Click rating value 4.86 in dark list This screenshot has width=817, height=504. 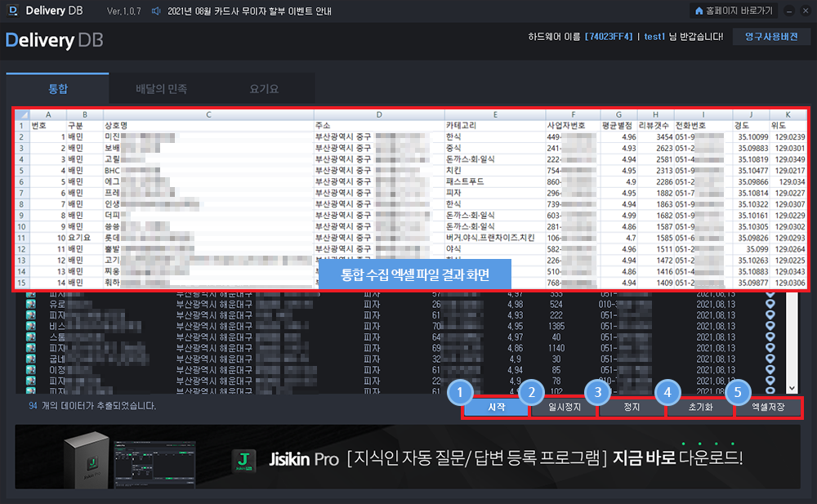[516, 348]
